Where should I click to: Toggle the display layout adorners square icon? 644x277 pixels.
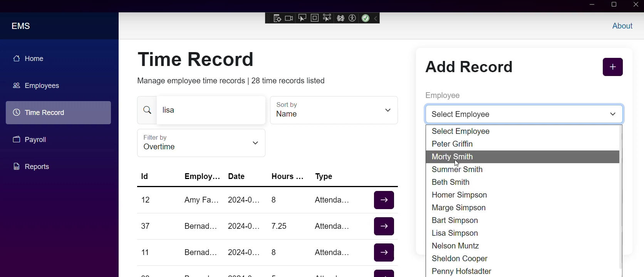tap(315, 18)
